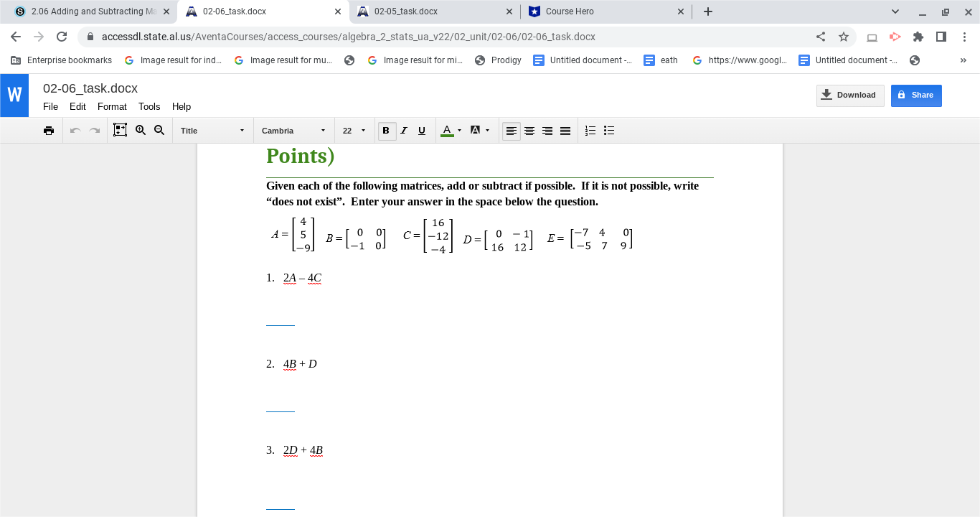Viewport: 980px width, 517px height.
Task: Toggle the numbered list option
Action: [590, 130]
